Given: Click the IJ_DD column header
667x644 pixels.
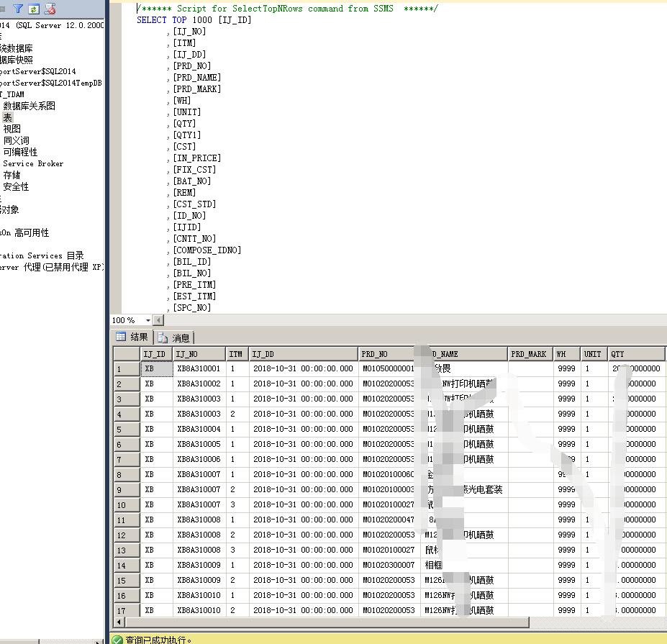Looking at the screenshot, I should [x=304, y=354].
